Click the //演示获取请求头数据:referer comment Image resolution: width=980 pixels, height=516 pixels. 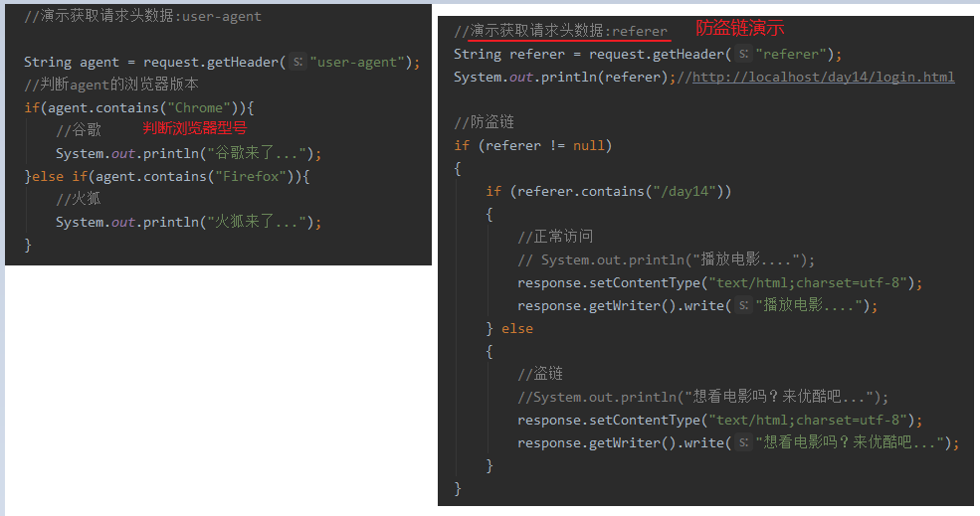pyautogui.click(x=560, y=31)
